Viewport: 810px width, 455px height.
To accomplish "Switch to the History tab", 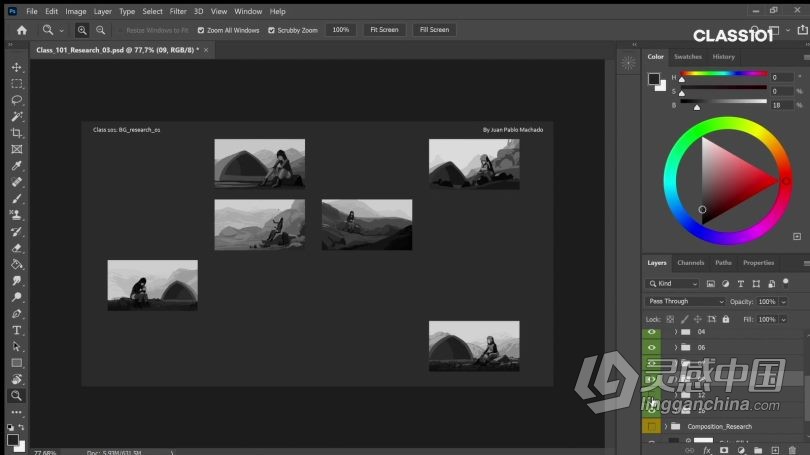I will click(723, 57).
